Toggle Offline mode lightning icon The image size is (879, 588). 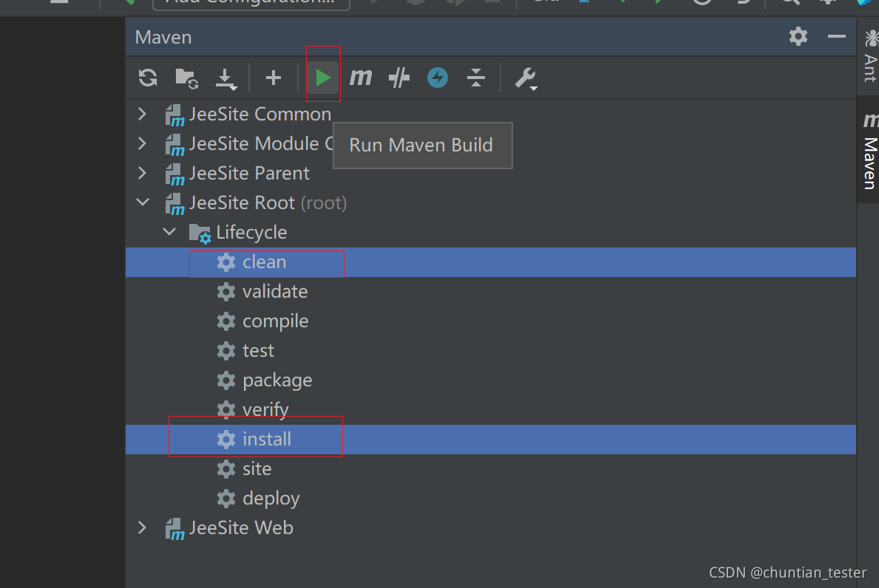click(x=437, y=78)
